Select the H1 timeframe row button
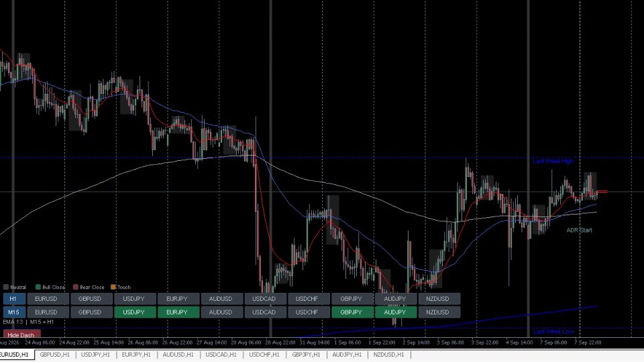644x362 pixels. pyautogui.click(x=14, y=299)
